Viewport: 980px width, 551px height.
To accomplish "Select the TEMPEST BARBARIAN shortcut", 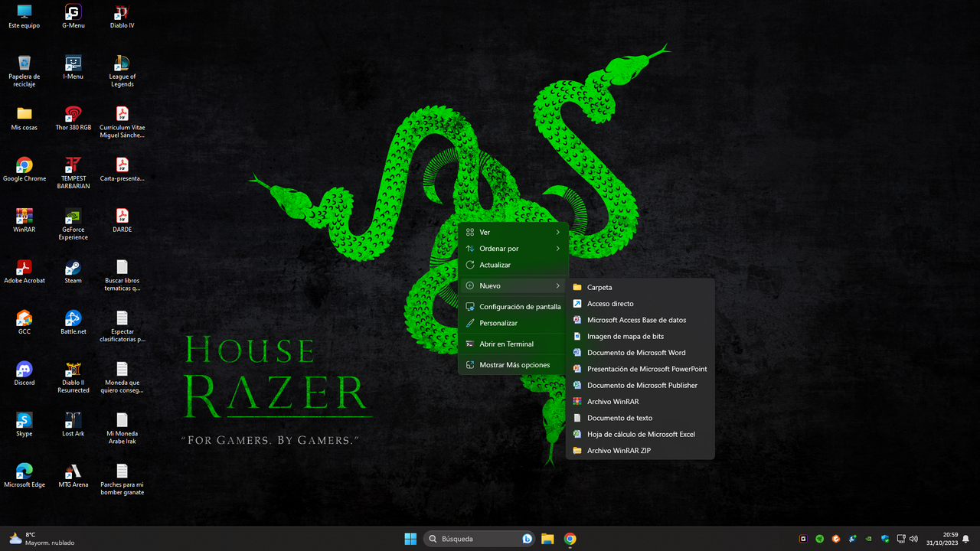I will (73, 173).
